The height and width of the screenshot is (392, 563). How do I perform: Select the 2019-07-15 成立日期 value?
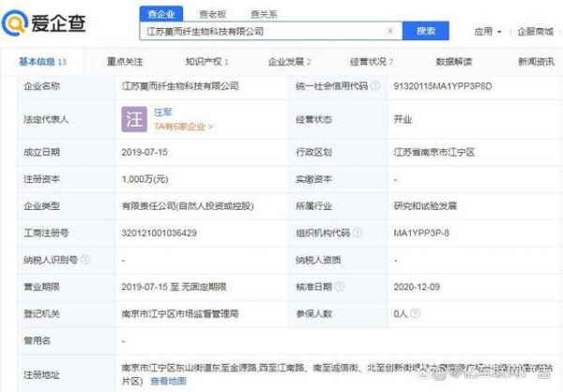pyautogui.click(x=145, y=152)
